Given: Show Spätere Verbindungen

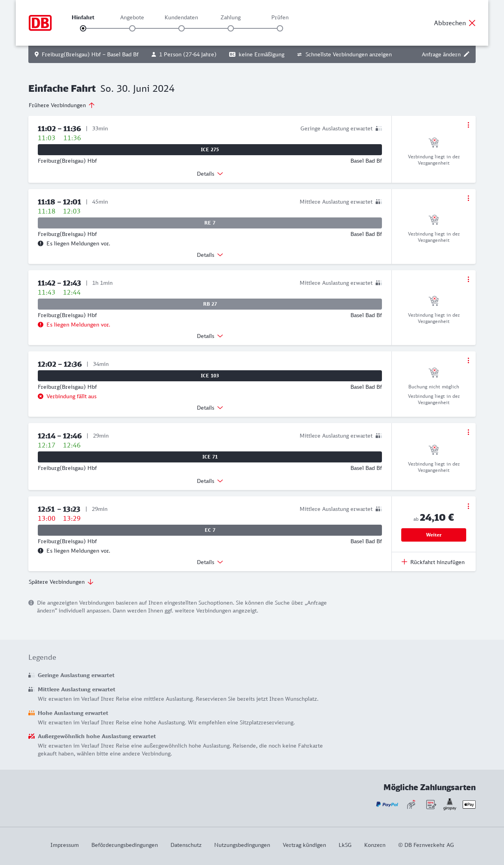Looking at the screenshot, I should pyautogui.click(x=61, y=582).
